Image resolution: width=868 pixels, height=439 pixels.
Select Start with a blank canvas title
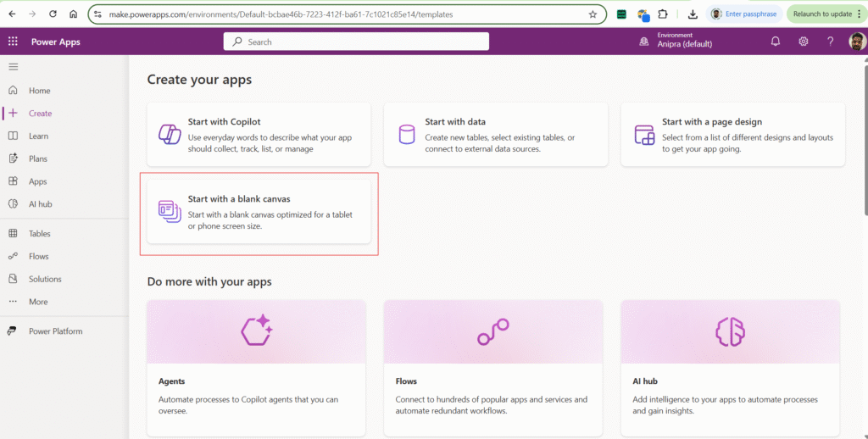[239, 199]
